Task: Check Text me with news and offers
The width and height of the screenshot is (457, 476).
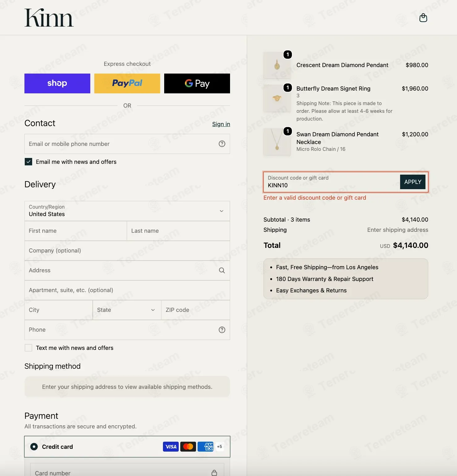Action: [x=28, y=348]
